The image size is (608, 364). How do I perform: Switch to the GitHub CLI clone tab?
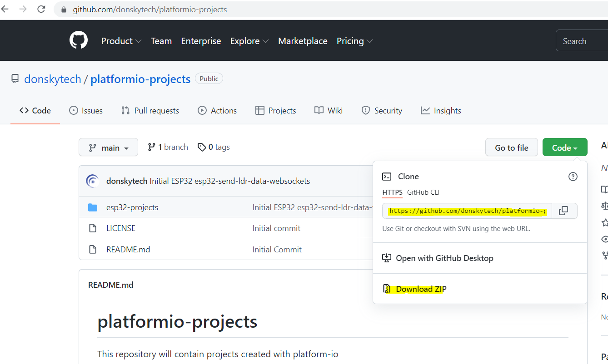[423, 192]
